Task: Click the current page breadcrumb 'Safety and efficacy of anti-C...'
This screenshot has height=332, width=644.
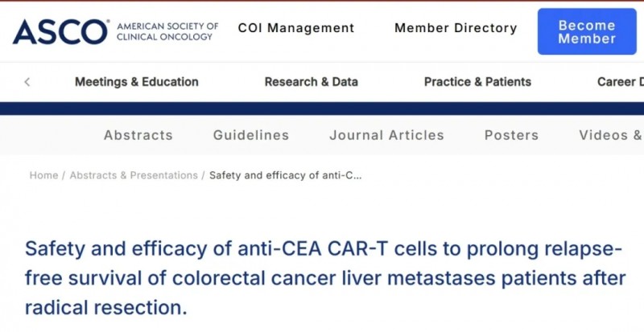Action: click(x=285, y=175)
